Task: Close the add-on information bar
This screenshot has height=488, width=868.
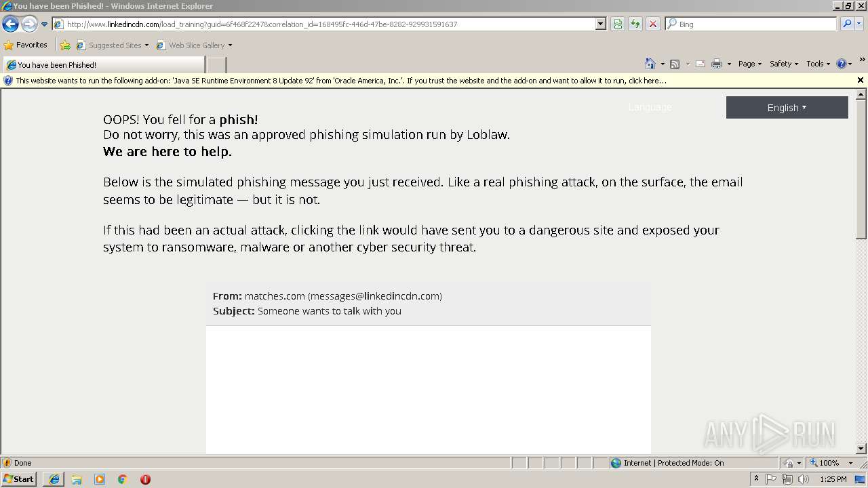Action: coord(861,80)
